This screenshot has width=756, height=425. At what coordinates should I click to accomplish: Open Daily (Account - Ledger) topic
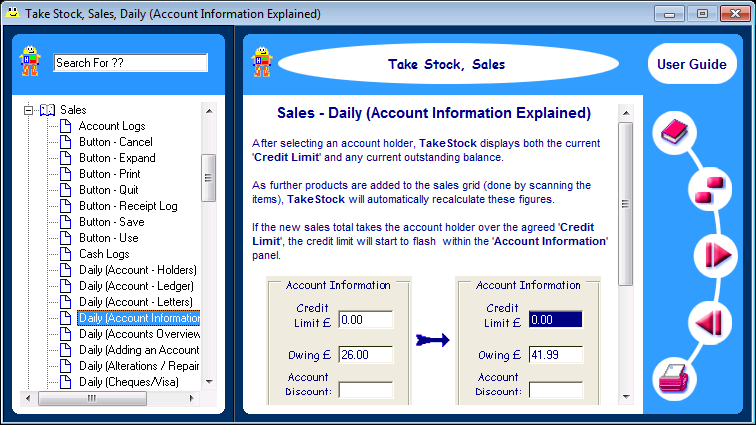136,286
